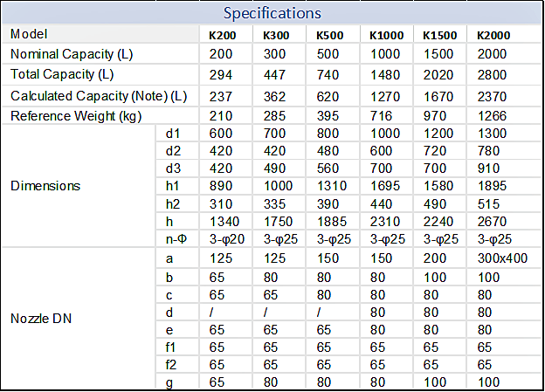
Task: Click the K300 column header
Action: coord(276,36)
